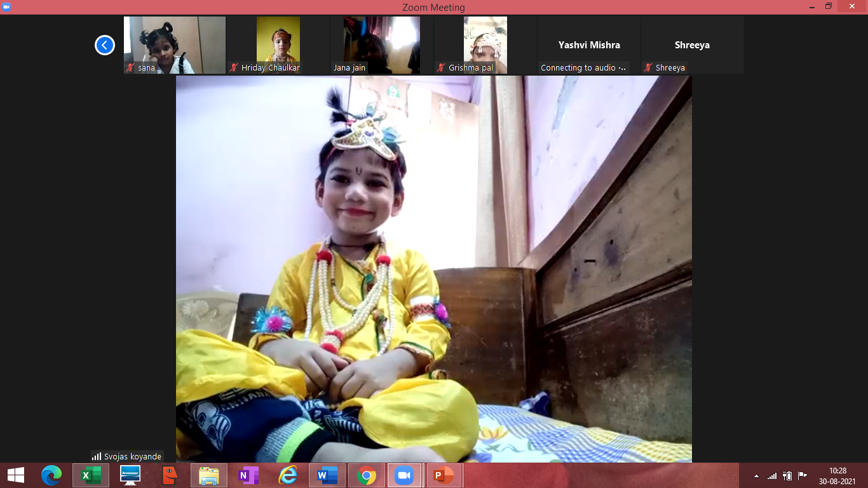This screenshot has height=488, width=868.
Task: Click the Svojas koyande name label
Action: (133, 456)
